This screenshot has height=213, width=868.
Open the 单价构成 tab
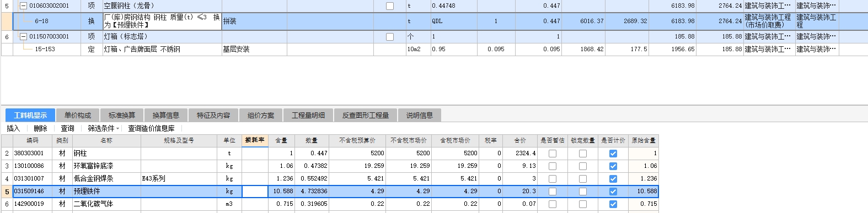tap(78, 115)
